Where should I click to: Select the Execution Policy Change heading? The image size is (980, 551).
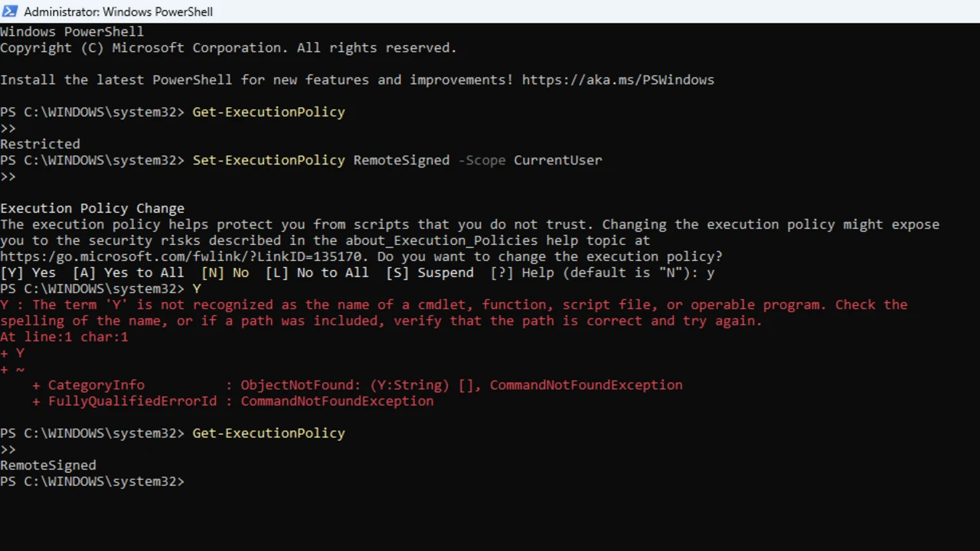point(92,207)
